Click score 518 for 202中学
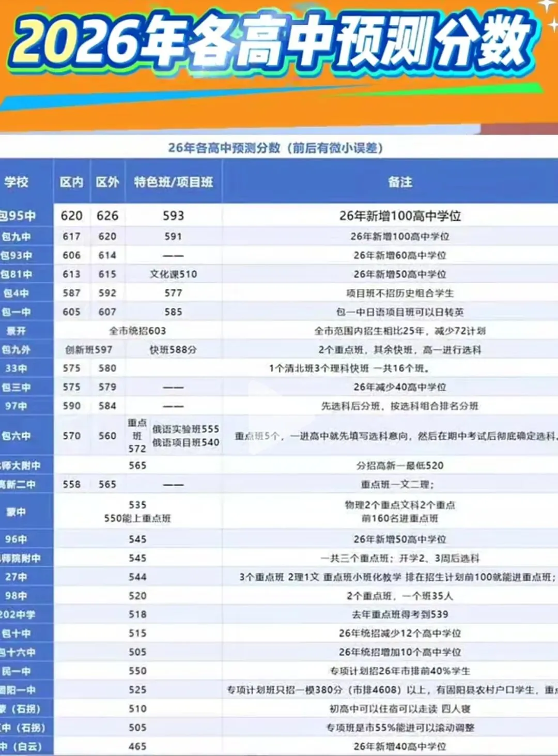 pyautogui.click(x=137, y=615)
